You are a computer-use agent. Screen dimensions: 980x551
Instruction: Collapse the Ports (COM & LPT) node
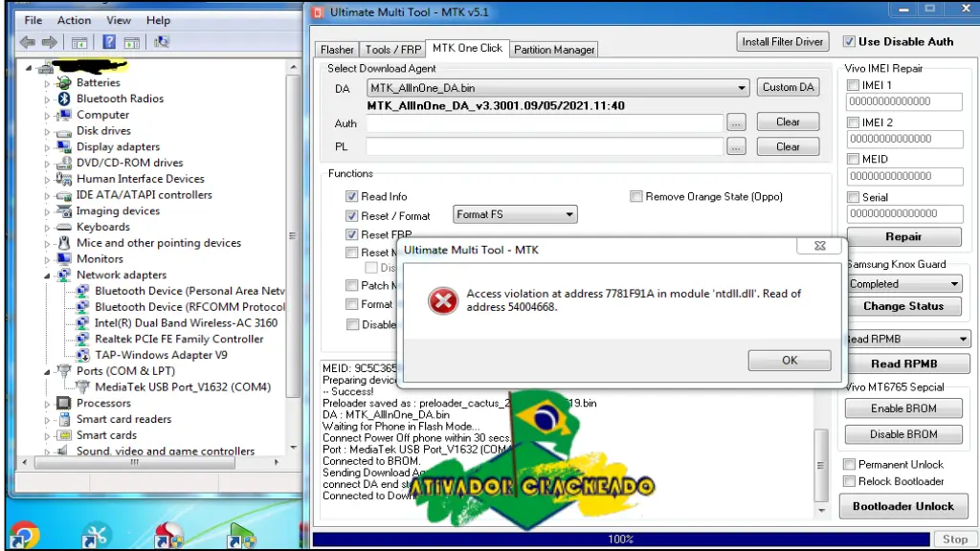click(47, 372)
